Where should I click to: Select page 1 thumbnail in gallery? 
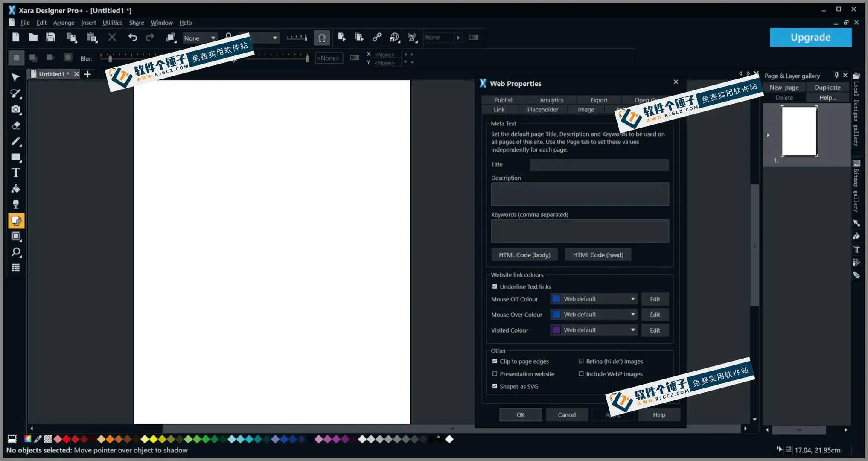point(799,131)
